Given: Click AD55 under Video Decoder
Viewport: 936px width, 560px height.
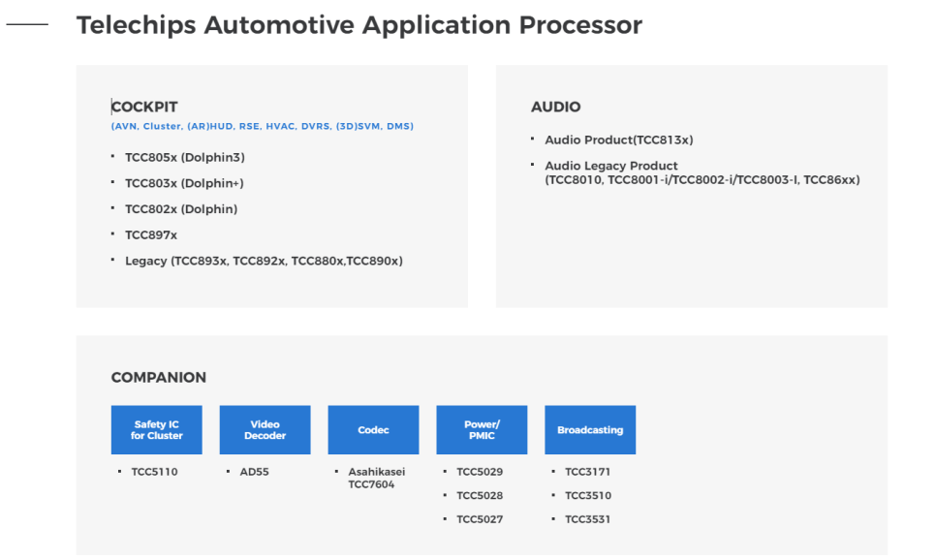Looking at the screenshot, I should coord(254,472).
